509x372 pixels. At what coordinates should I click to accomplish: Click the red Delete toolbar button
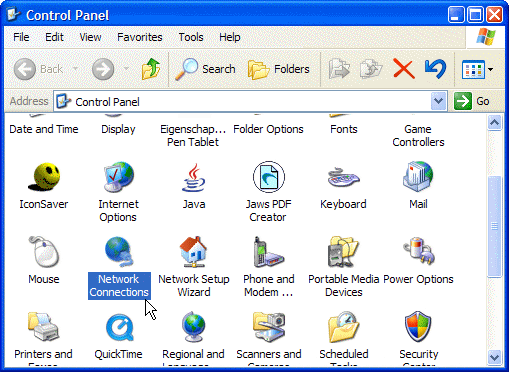404,69
